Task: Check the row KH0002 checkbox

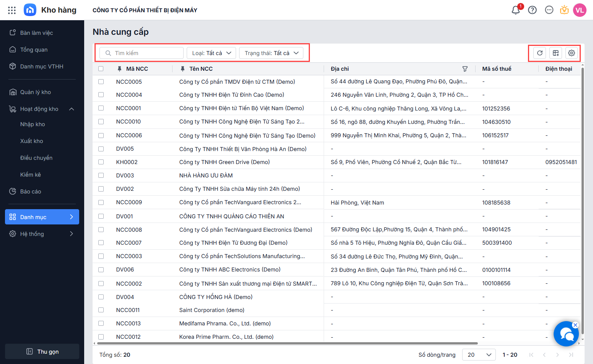Action: tap(101, 162)
